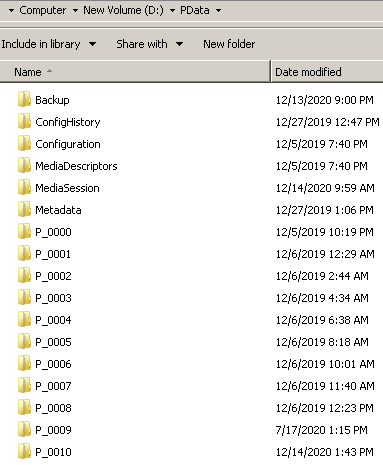Click the P_0000 folder icon

[24, 231]
